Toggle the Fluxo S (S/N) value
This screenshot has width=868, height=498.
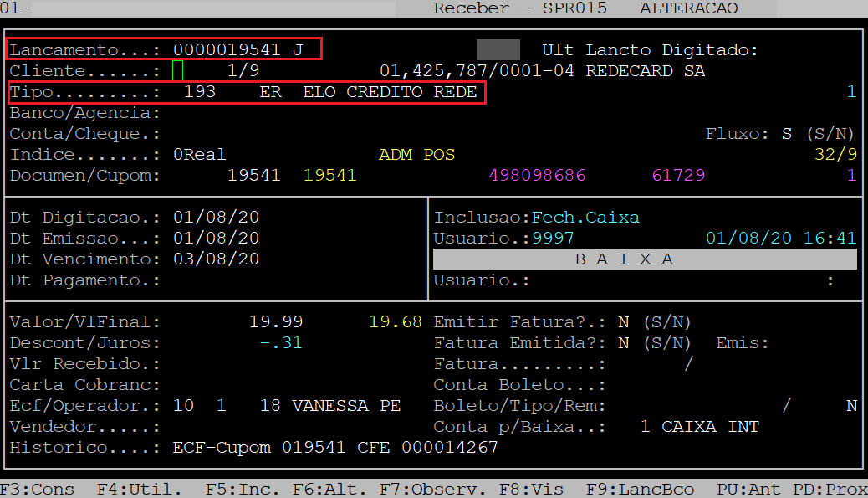tap(786, 134)
